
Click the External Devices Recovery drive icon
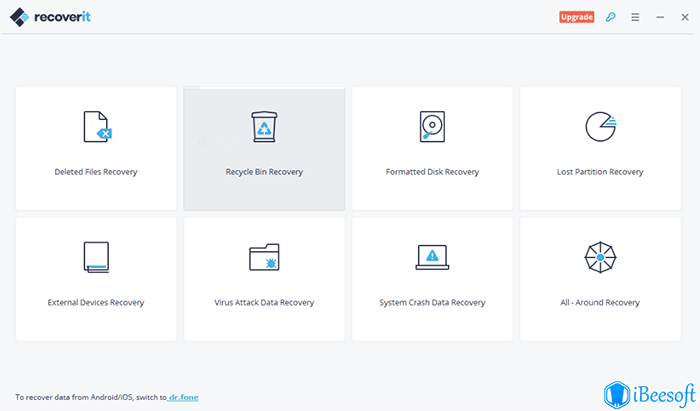click(x=96, y=257)
